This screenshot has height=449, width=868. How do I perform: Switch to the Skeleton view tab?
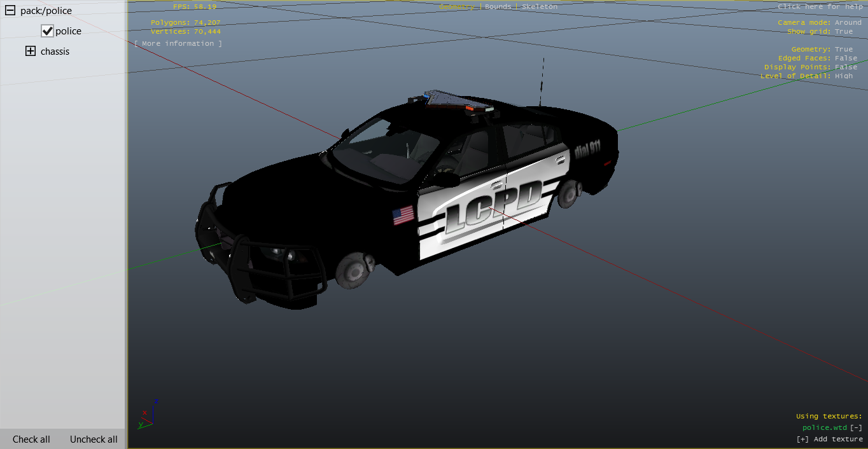(x=540, y=6)
